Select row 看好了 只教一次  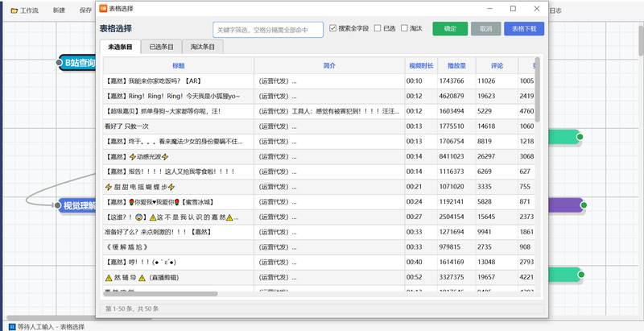point(319,126)
